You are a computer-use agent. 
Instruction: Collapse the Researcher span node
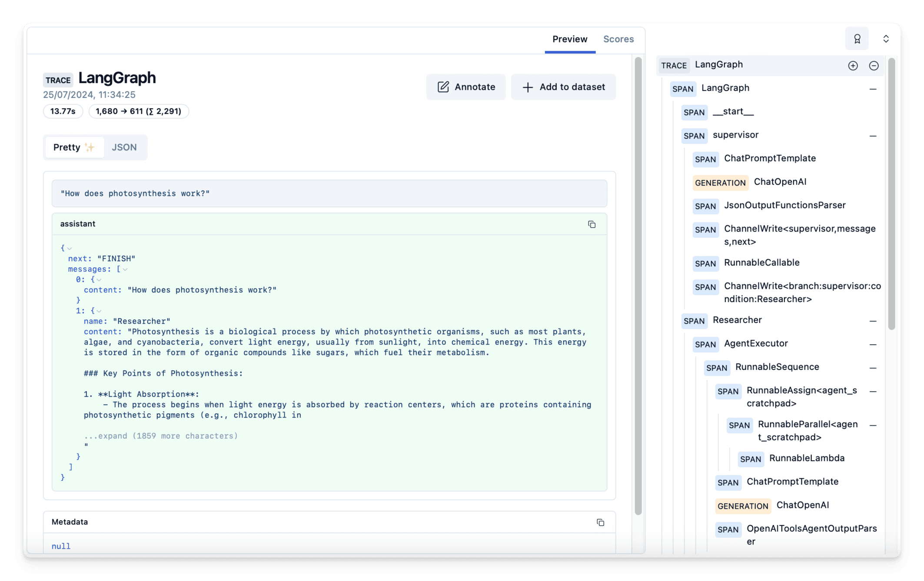(x=873, y=321)
